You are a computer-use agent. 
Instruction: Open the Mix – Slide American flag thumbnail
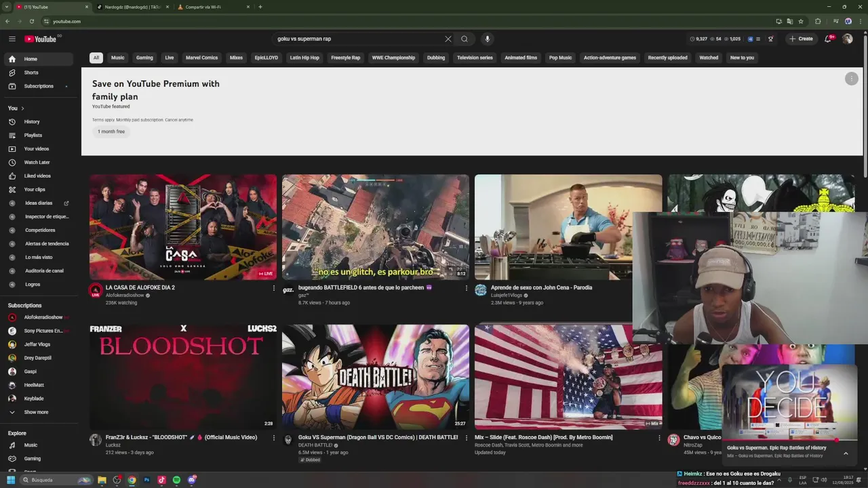[x=568, y=377]
